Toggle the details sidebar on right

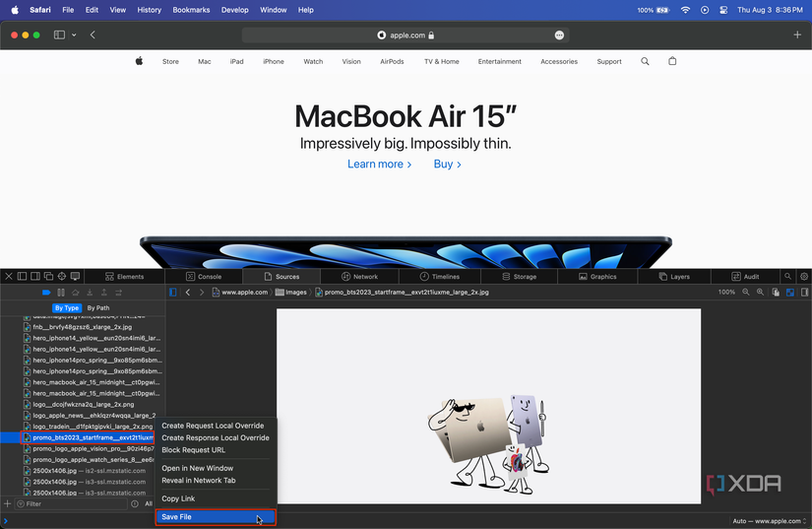804,293
